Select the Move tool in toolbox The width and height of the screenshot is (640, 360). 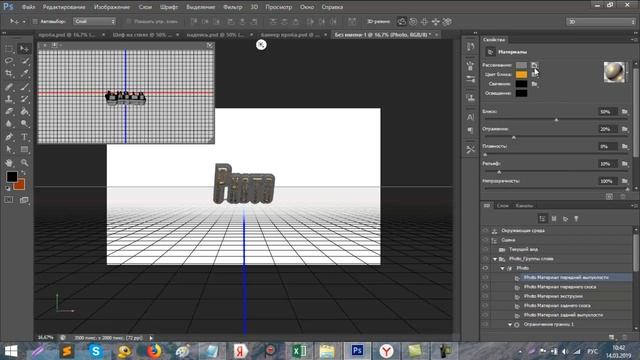[x=24, y=49]
